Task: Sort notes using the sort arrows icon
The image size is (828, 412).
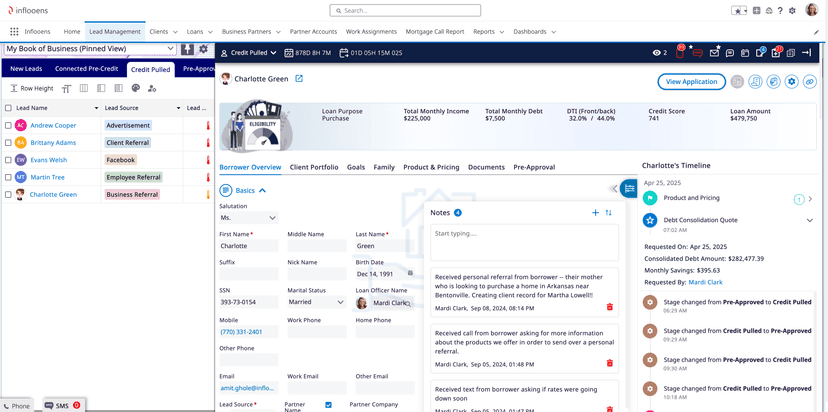Action: point(608,213)
